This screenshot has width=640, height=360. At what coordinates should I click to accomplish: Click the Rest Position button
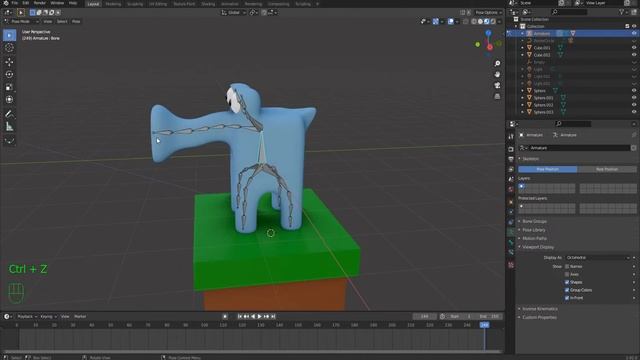[607, 169]
